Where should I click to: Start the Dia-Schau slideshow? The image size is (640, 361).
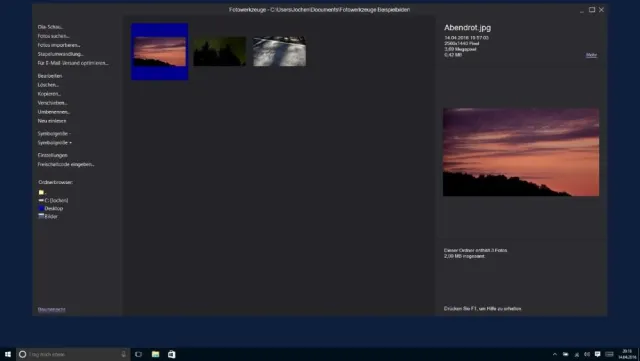50,27
